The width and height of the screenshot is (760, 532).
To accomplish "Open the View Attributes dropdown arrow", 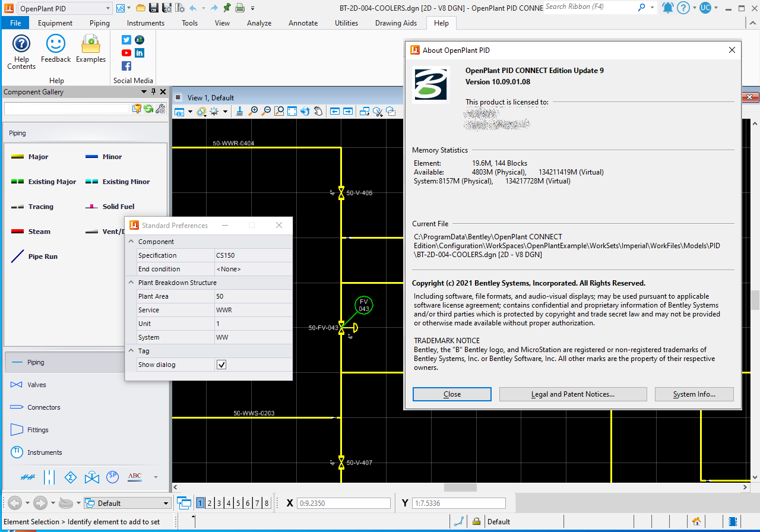I will coord(190,112).
